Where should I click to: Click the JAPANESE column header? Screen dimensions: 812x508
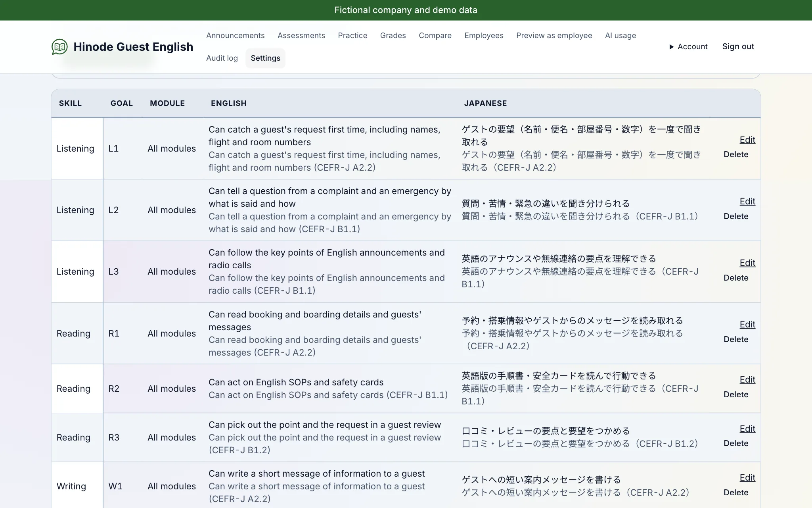coord(485,103)
